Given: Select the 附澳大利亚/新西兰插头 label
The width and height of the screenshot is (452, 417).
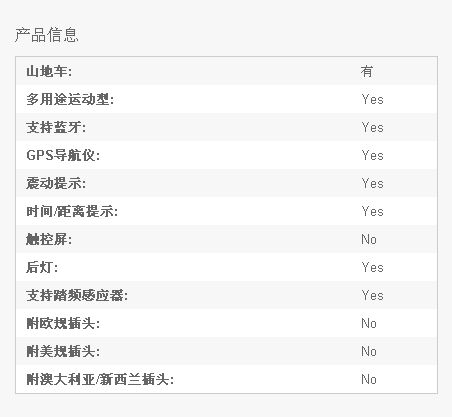Looking at the screenshot, I should (x=100, y=379).
